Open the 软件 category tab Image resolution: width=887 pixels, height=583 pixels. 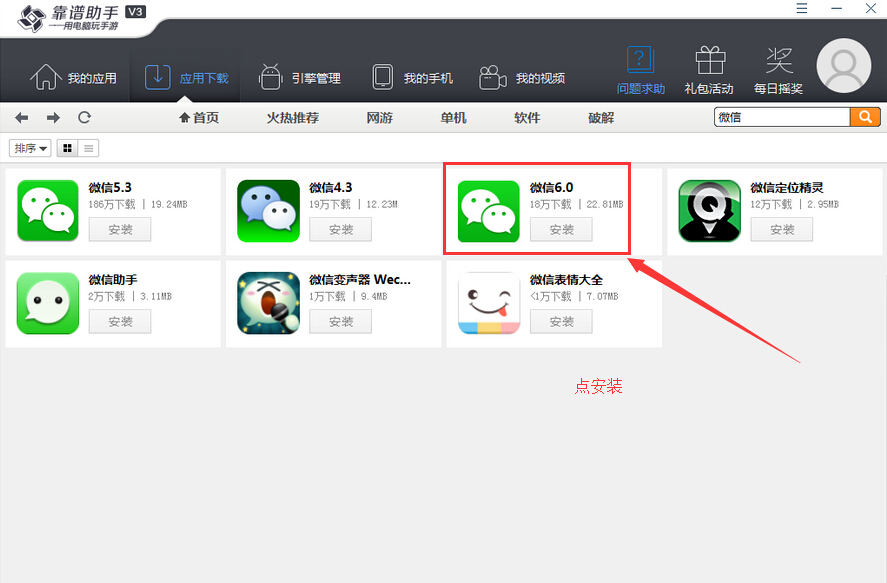[527, 118]
